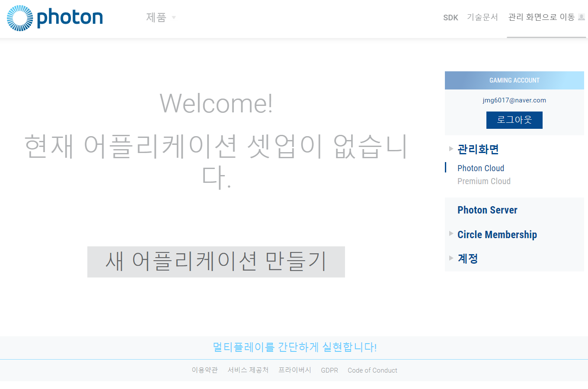Open the 관리화면 sidebar heading

478,149
